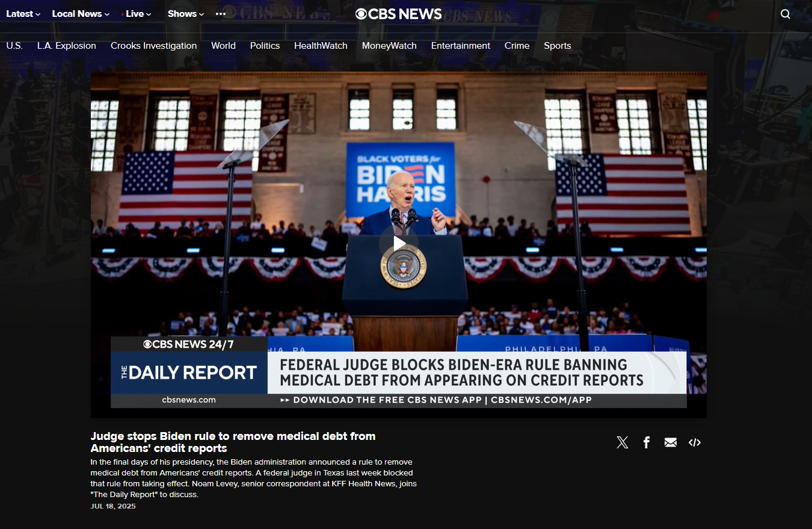Screen dimensions: 812x529
Task: Click the video headline about medical debt
Action: (x=233, y=442)
